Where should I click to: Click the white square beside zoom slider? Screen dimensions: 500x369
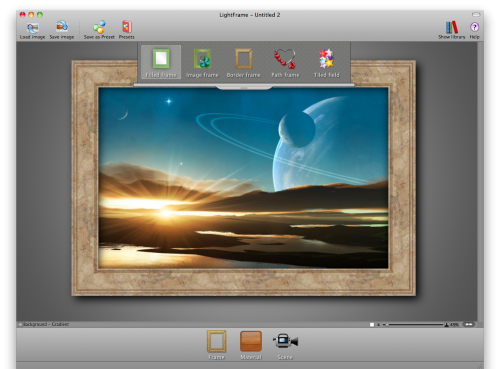[x=372, y=324]
